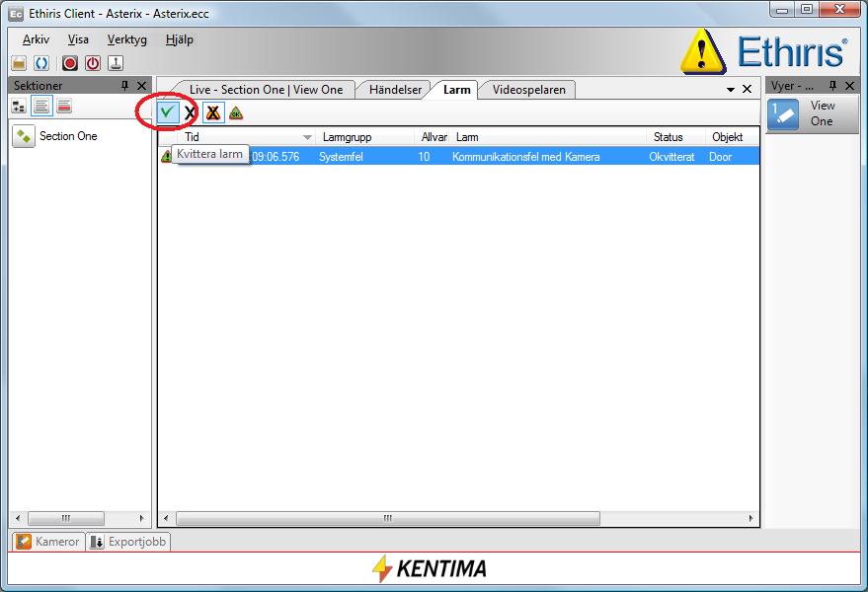Click the blue refresh arrows toolbar icon
868x592 pixels.
coord(41,63)
